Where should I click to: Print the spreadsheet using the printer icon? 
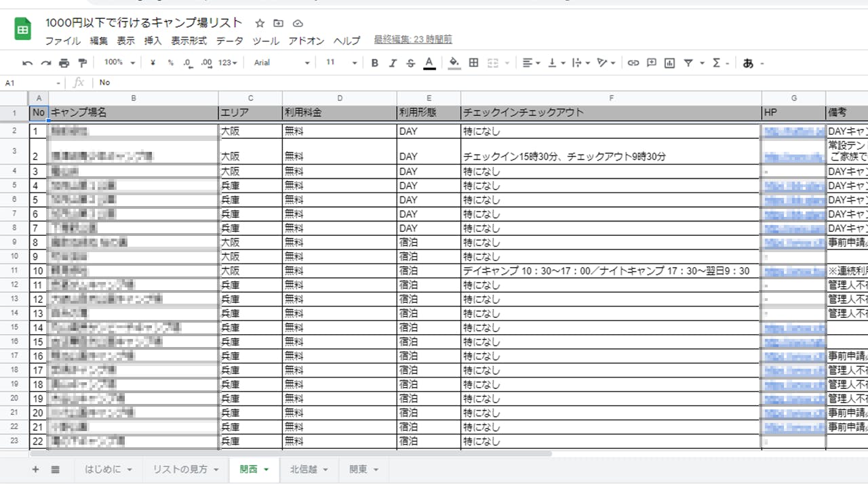tap(64, 63)
